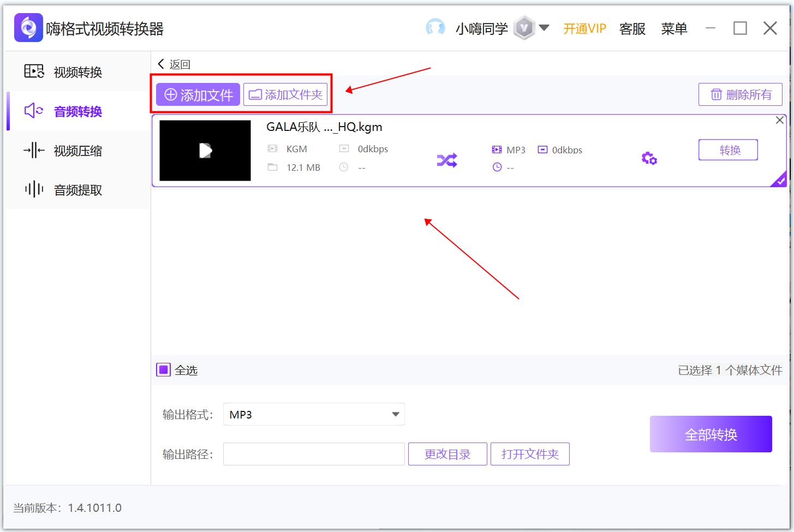Open conversion settings via the gear icon
The height and width of the screenshot is (532, 794).
coord(649,158)
